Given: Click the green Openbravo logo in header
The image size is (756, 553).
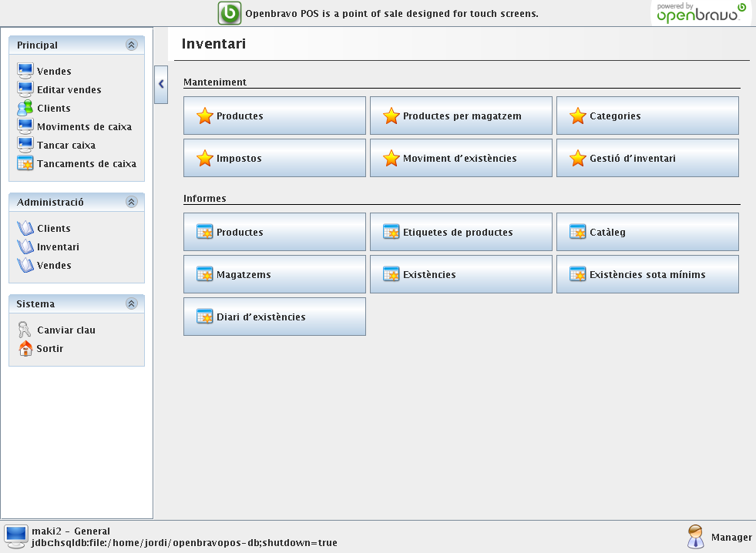Looking at the screenshot, I should [x=230, y=13].
